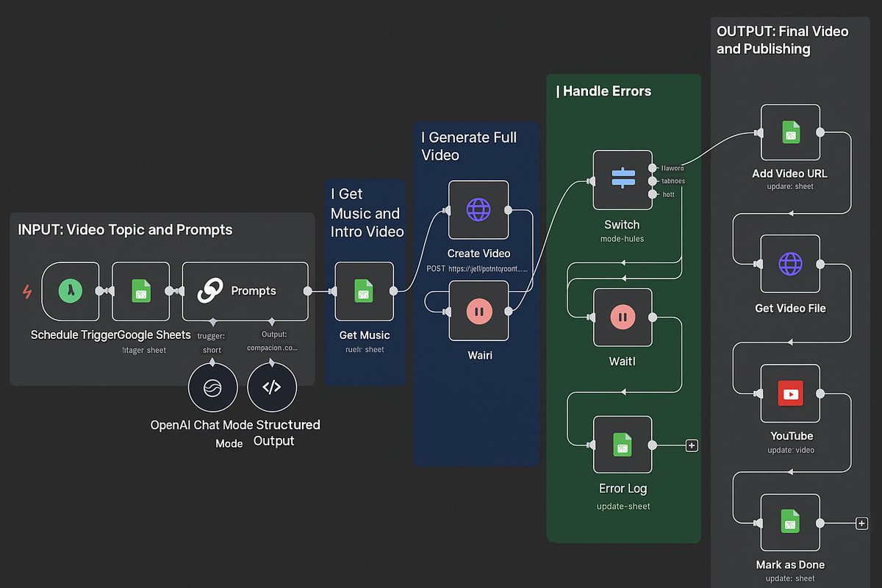This screenshot has height=588, width=882.
Task: Open the Get Music spreadsheet node
Action: (364, 291)
